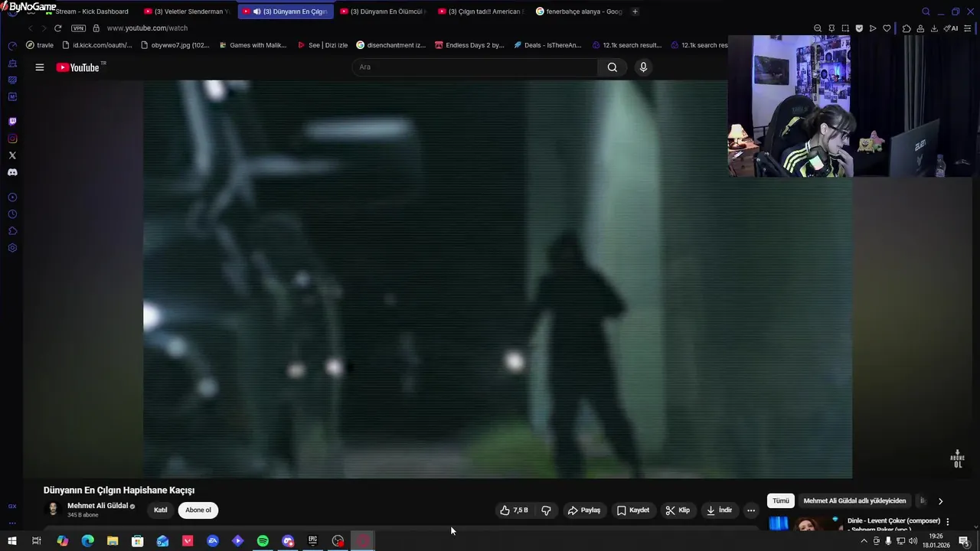Search tabs with top-right magnifier icon
The height and width of the screenshot is (551, 980).
[926, 11]
